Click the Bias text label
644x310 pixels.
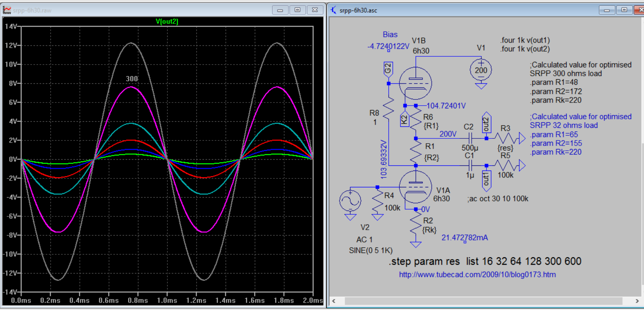point(390,35)
